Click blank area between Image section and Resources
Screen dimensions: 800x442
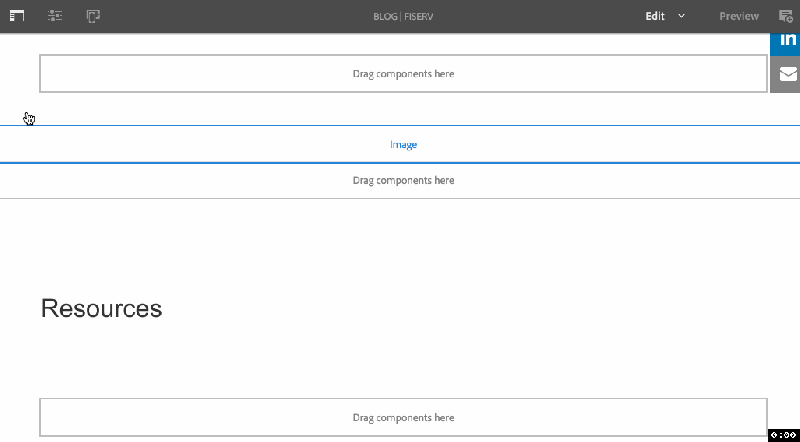point(400,240)
